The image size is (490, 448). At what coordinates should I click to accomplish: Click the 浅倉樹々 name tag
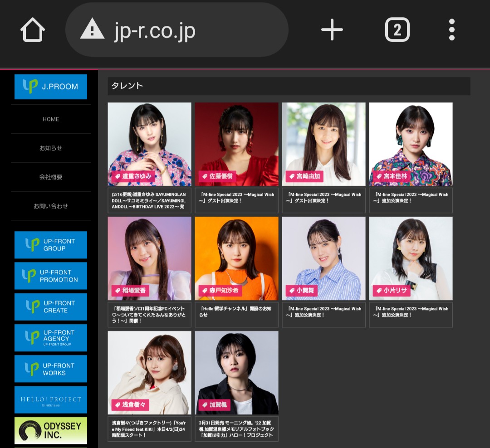pyautogui.click(x=130, y=405)
